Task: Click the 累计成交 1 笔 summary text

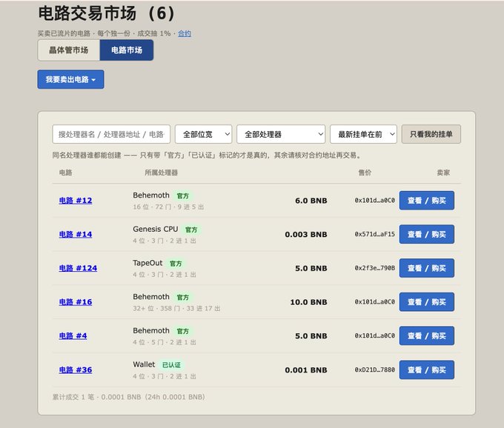Action: coord(128,397)
